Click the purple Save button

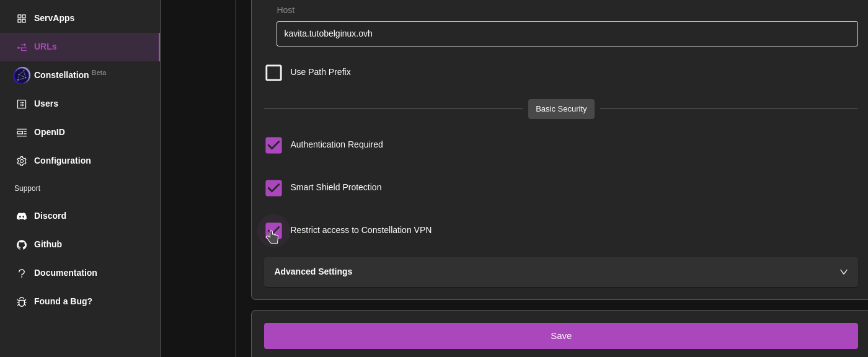click(x=560, y=336)
